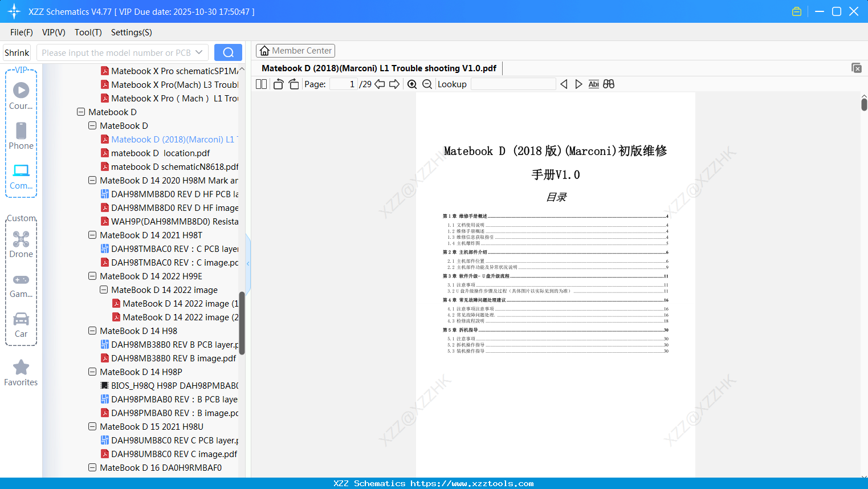Open DAH98UMB8C0 REV C image.pdf
This screenshot has width=868, height=489.
(x=174, y=454)
